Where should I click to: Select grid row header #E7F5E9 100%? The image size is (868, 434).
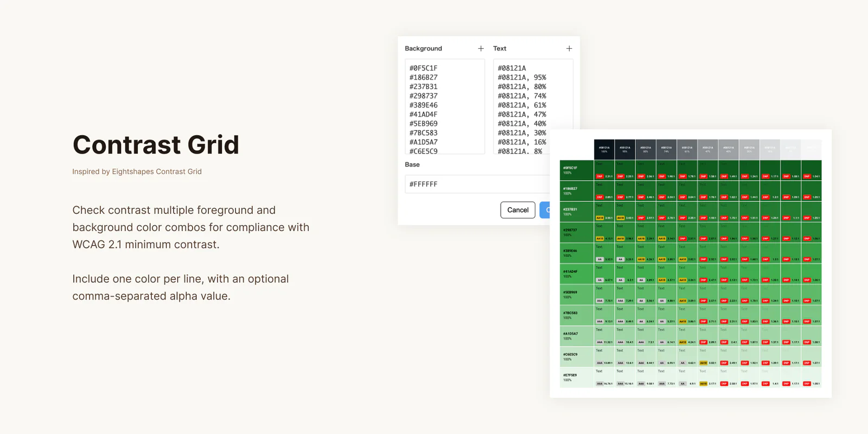[577, 378]
